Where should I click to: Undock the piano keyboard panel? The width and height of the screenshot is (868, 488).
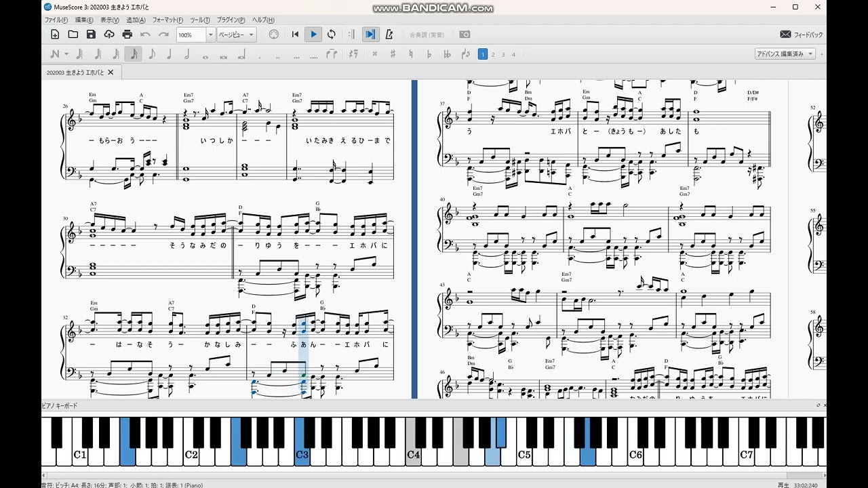point(818,405)
